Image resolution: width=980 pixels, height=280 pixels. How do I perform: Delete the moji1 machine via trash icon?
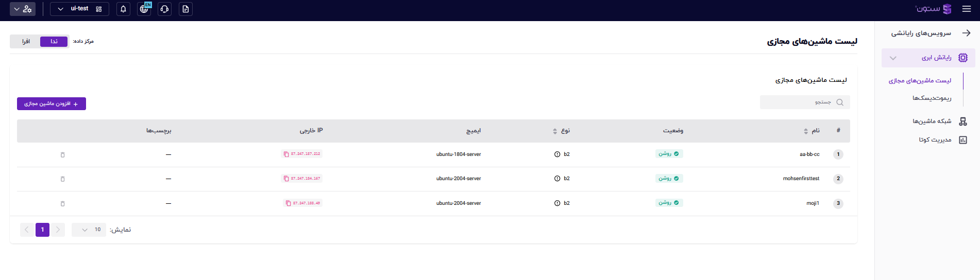[x=63, y=203]
